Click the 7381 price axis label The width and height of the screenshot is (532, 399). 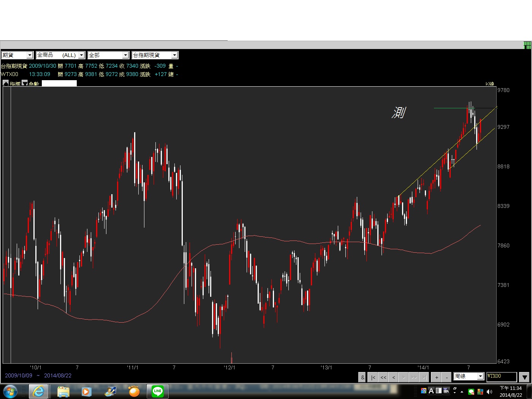click(x=503, y=285)
